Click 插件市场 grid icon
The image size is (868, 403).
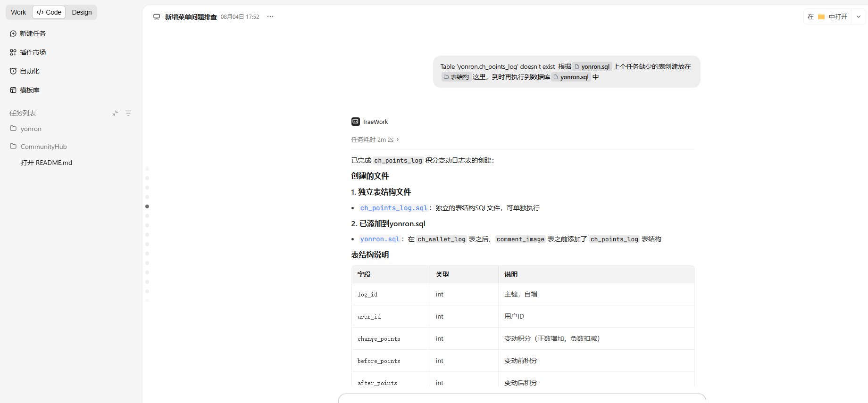(x=13, y=52)
